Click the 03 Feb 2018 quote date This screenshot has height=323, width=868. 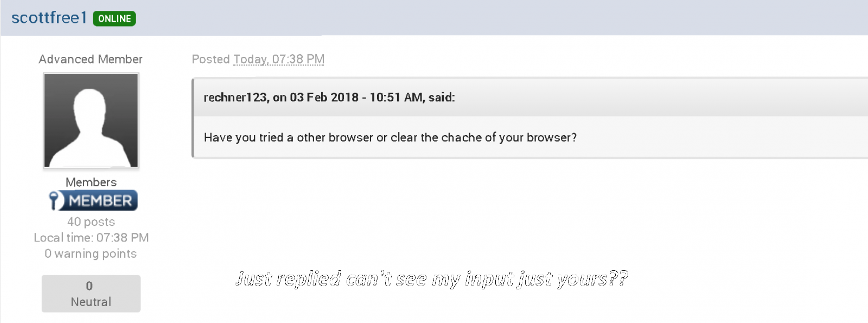click(324, 98)
